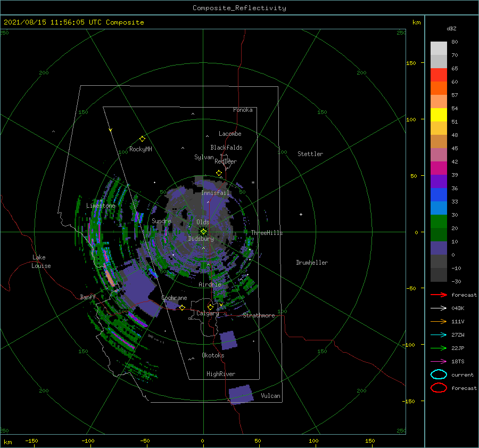Click the dBZ legend heading
The width and height of the screenshot is (479, 448).
[451, 29]
